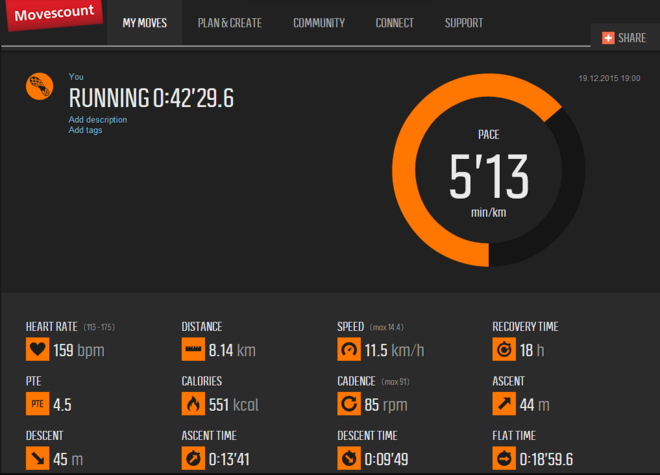
Task: Click the Add description link
Action: (98, 120)
